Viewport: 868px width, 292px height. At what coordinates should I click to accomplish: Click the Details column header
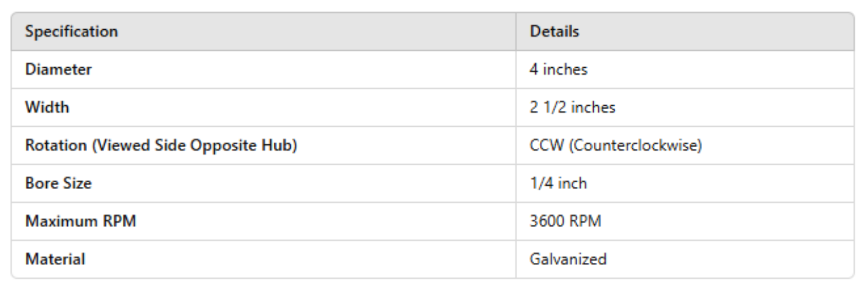pos(554,32)
